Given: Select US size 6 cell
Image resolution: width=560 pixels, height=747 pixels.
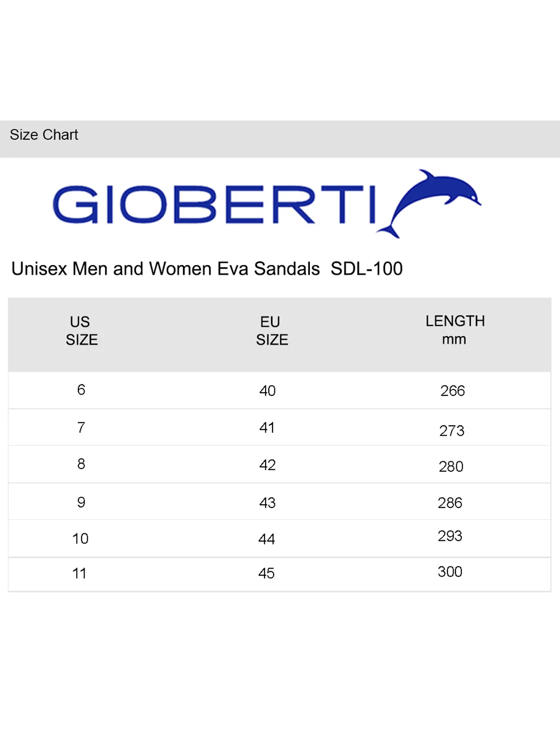Looking at the screenshot, I should (81, 390).
